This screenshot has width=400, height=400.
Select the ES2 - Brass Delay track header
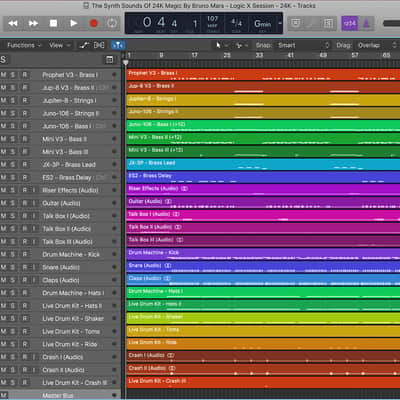pyautogui.click(x=60, y=177)
